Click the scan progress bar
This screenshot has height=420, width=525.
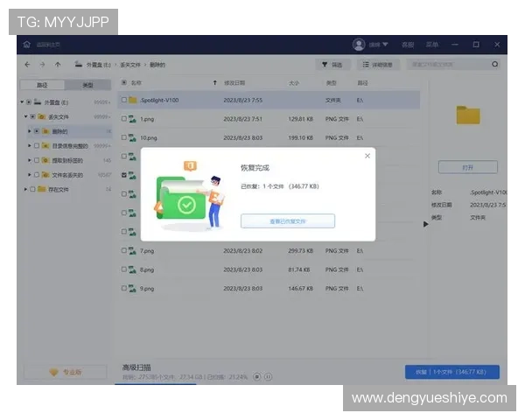coord(156,384)
